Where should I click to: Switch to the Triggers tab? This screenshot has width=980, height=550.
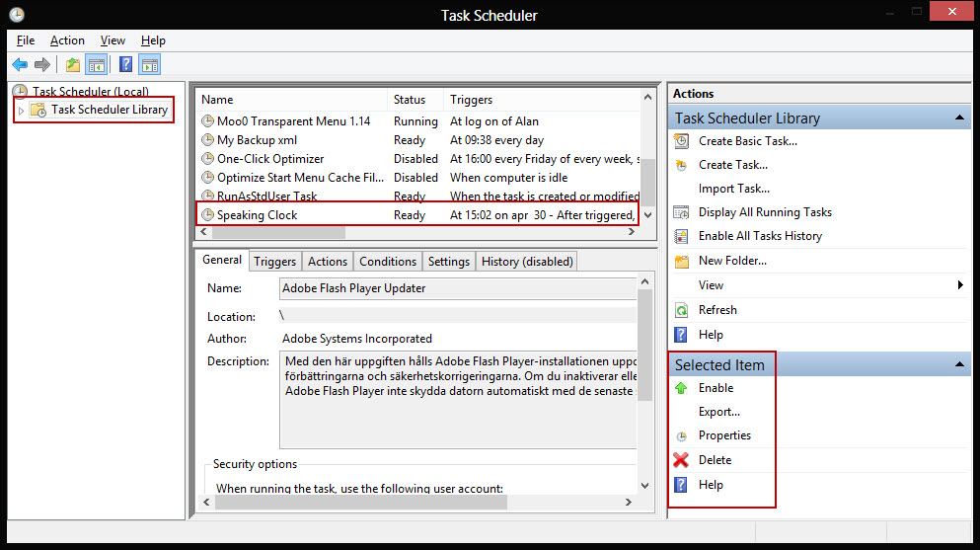(x=275, y=262)
